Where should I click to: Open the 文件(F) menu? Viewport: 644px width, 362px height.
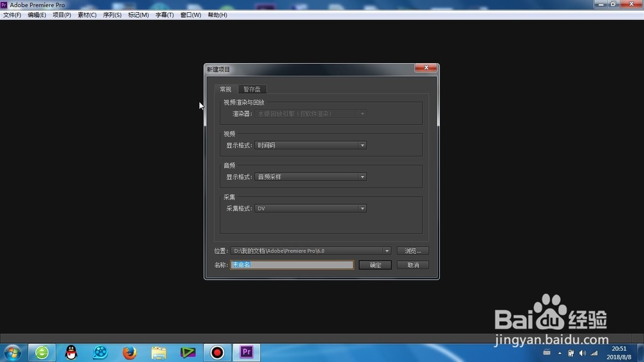click(x=12, y=15)
